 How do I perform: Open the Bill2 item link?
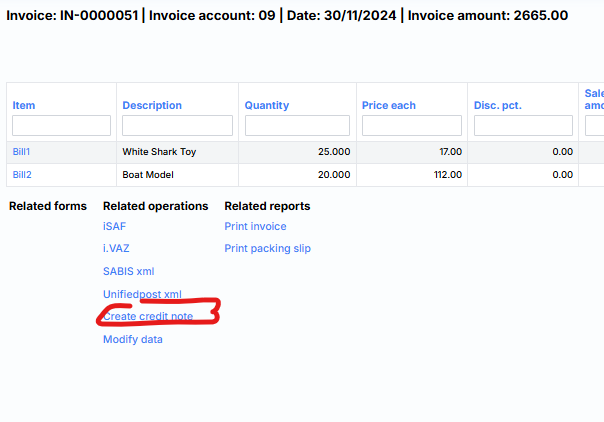click(22, 174)
